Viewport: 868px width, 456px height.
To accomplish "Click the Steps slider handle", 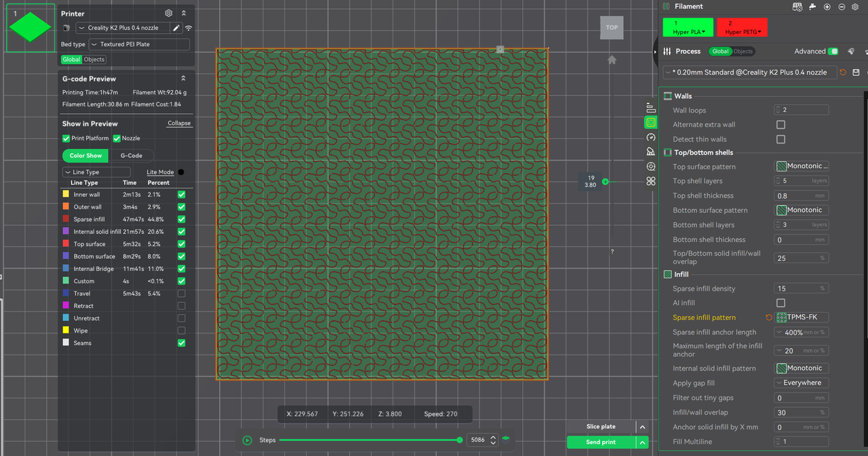I will coord(460,440).
